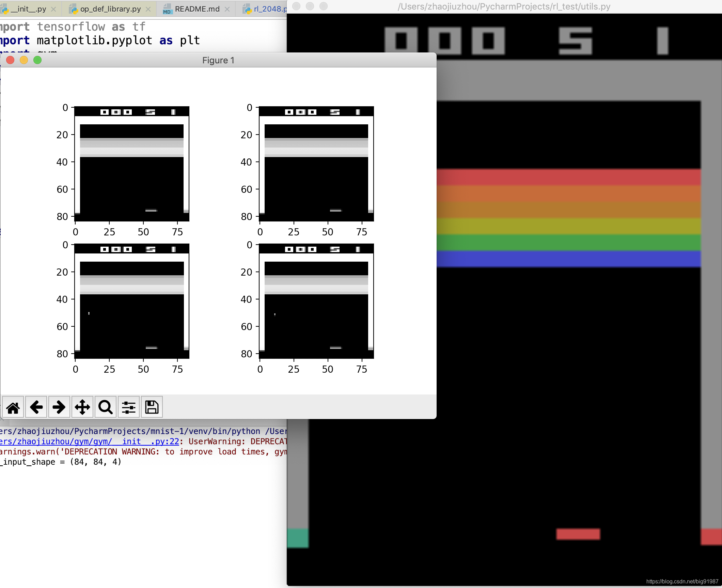Viewport: 722px width, 588px height.
Task: Click the bottom-right subplot frame image
Action: (316, 301)
